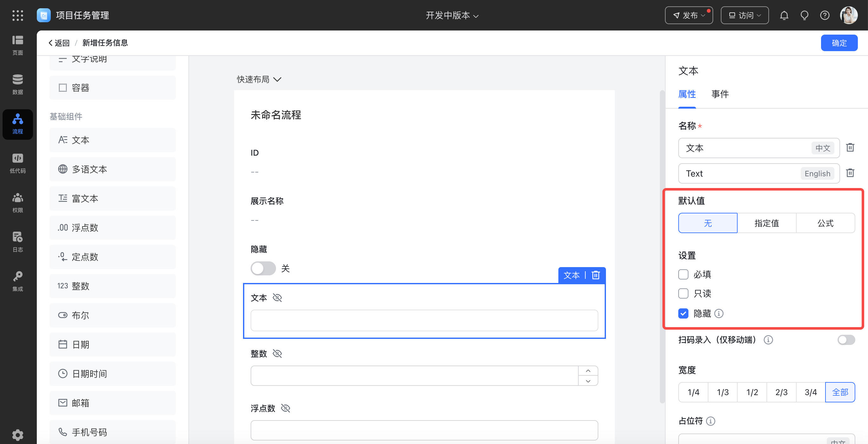Image resolution: width=868 pixels, height=444 pixels.
Task: Open the 页面 sidebar section
Action: (x=17, y=45)
